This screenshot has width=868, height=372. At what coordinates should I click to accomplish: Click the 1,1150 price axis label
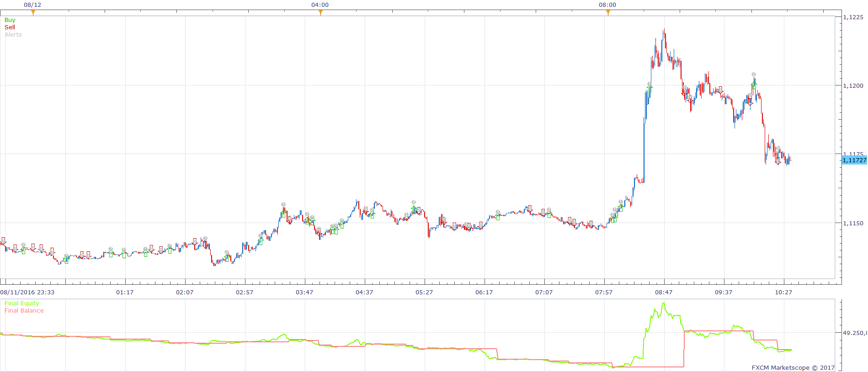click(x=853, y=223)
